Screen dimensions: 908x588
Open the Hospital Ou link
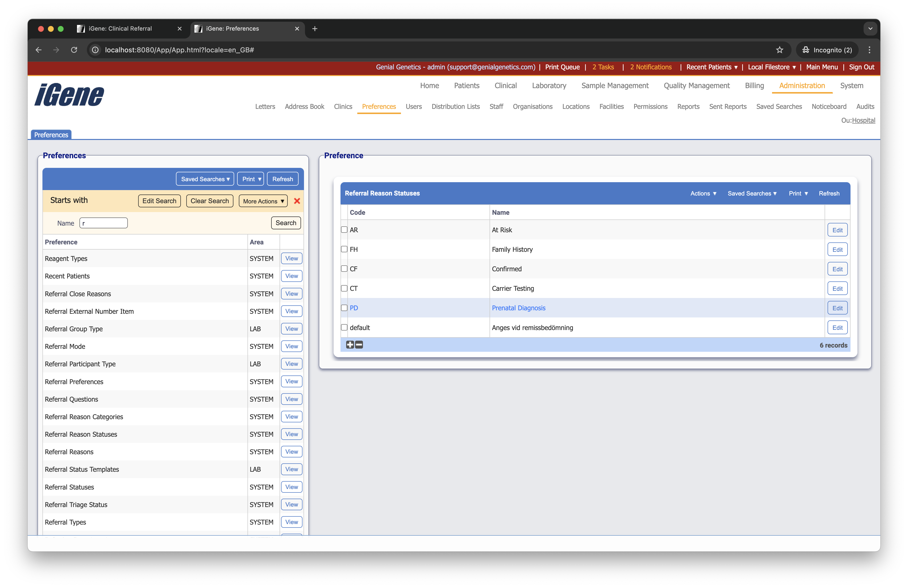[863, 120]
